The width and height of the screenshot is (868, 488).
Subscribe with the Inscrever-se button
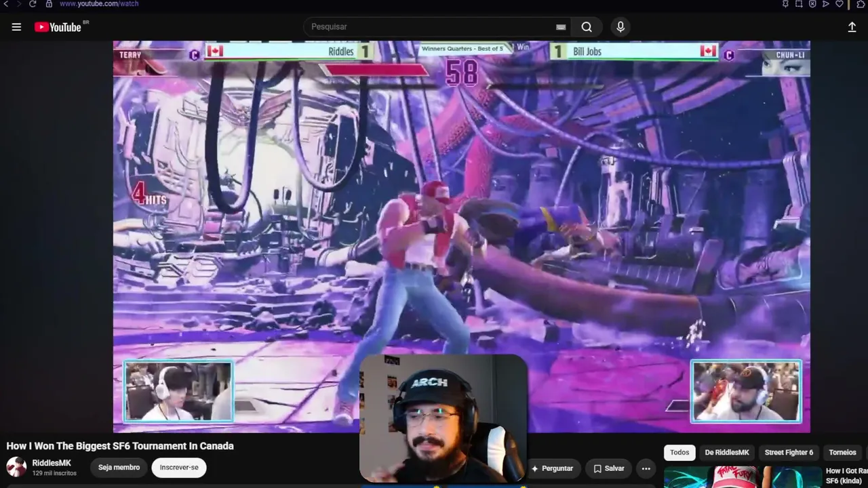click(179, 468)
